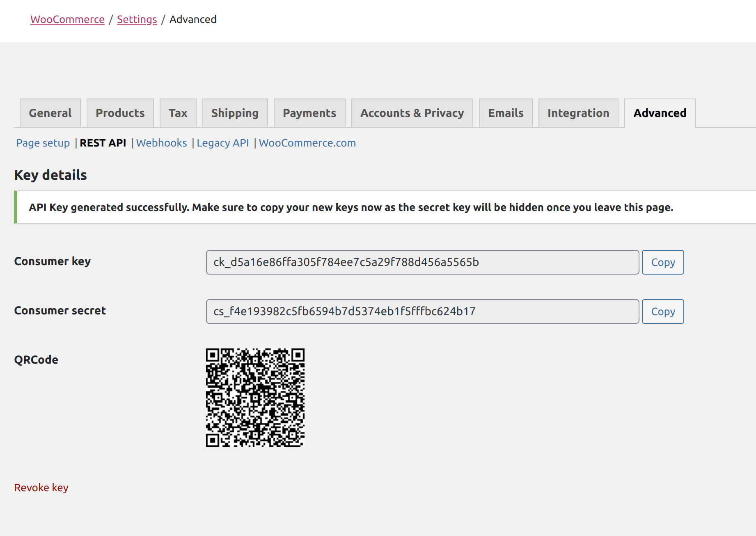Go to Settings breadcrumb link
This screenshot has width=756, height=536.
[137, 19]
